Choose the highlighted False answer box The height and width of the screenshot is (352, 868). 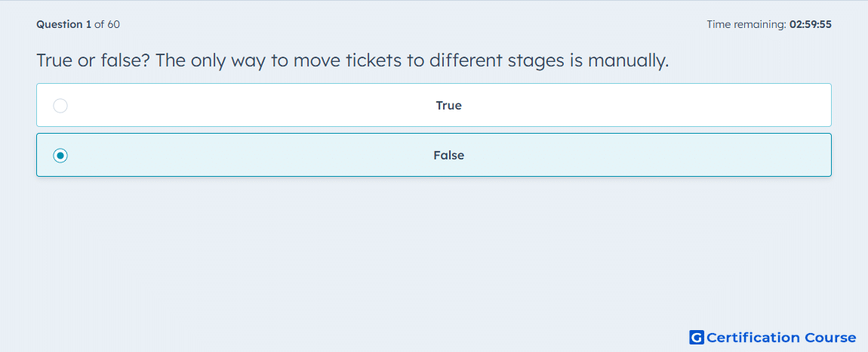(x=434, y=155)
